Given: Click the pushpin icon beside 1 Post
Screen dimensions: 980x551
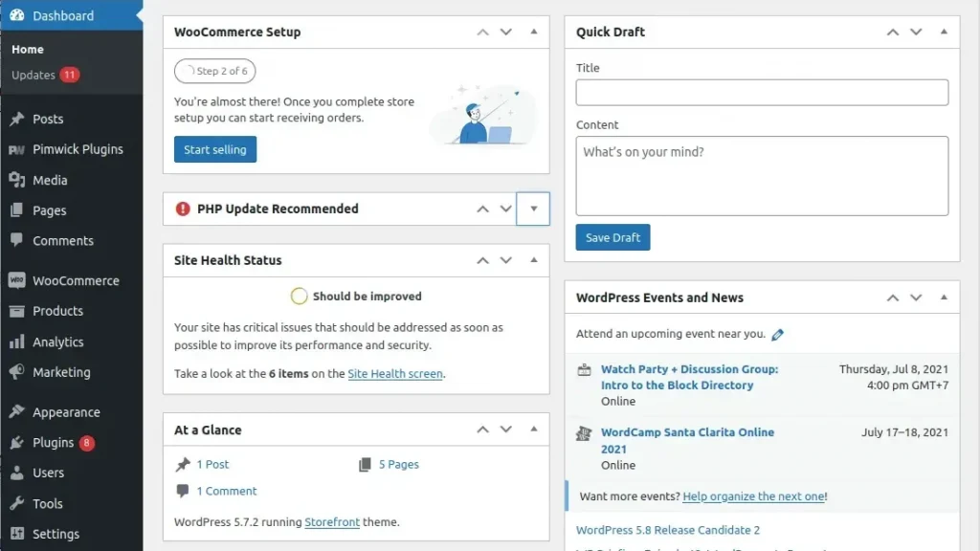Looking at the screenshot, I should tap(183, 464).
